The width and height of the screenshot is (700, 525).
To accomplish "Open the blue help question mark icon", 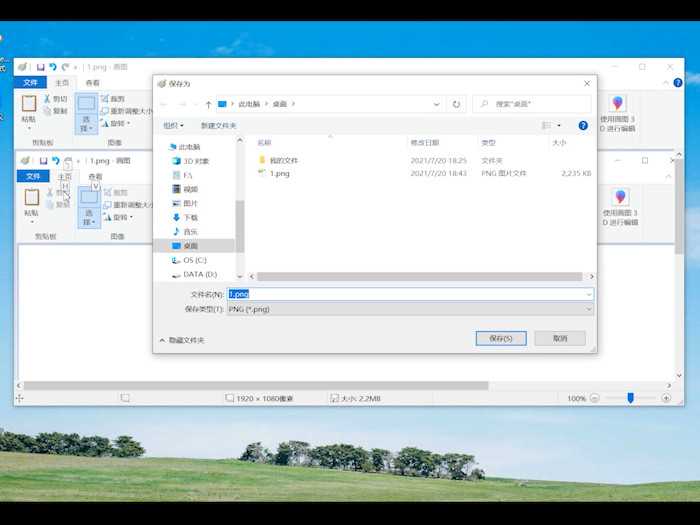I will pos(583,126).
